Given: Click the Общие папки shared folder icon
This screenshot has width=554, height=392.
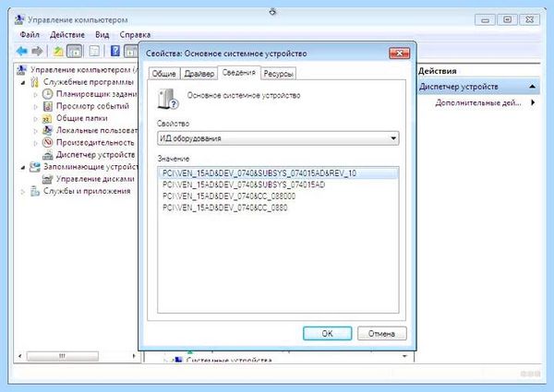Looking at the screenshot, I should pos(47,119).
